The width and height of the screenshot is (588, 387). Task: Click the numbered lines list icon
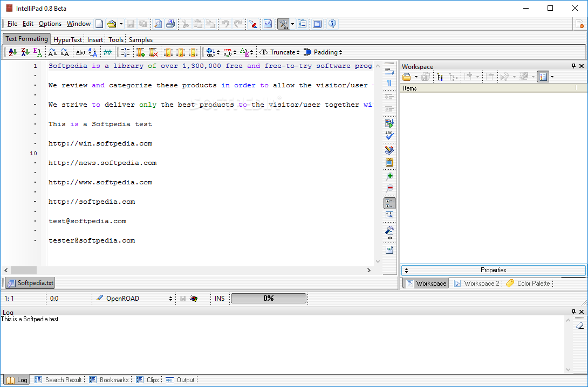[126, 52]
